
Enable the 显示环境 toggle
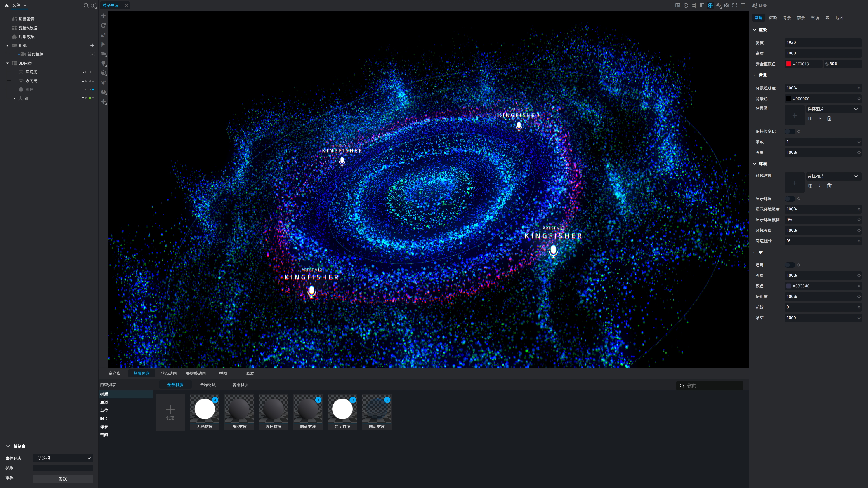pos(790,199)
